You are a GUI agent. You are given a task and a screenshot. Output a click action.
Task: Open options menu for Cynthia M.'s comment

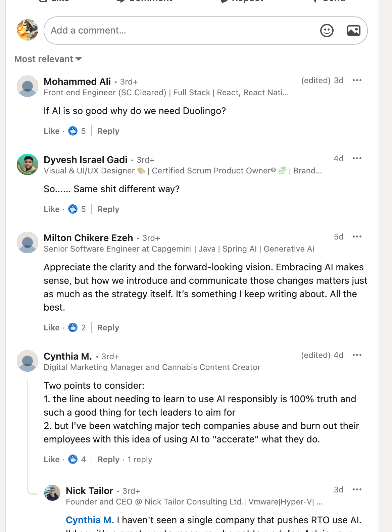(x=357, y=355)
